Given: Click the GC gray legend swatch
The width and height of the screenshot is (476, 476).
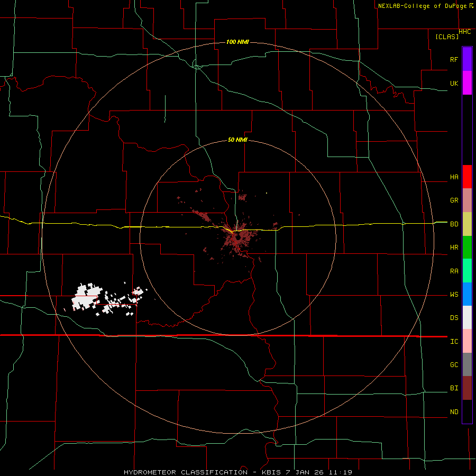Looking at the screenshot, I should pyautogui.click(x=467, y=364).
